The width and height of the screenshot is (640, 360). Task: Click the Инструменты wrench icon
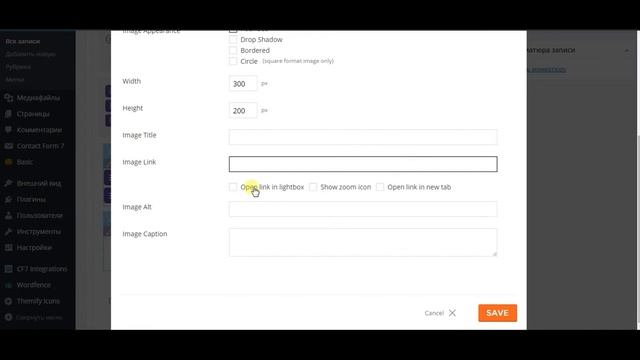click(x=8, y=231)
